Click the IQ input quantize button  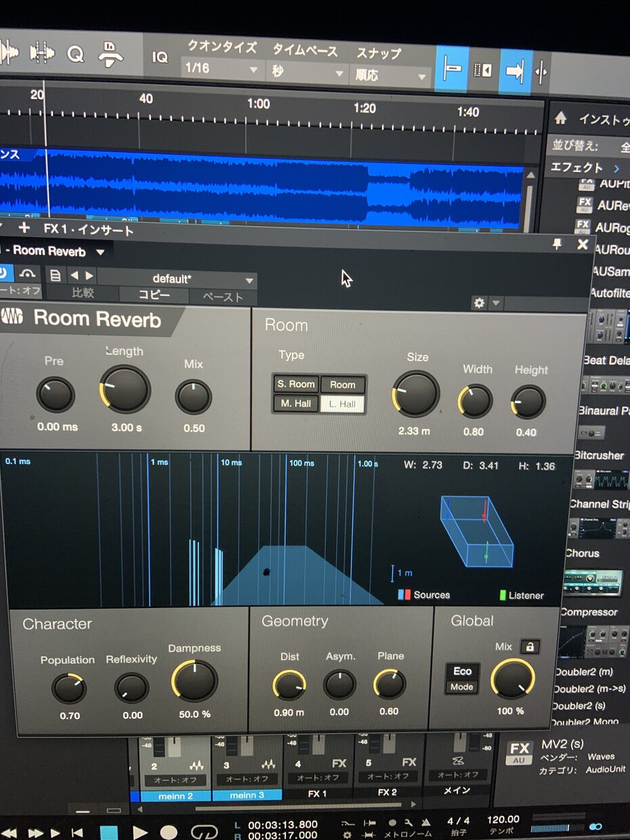pyautogui.click(x=160, y=58)
